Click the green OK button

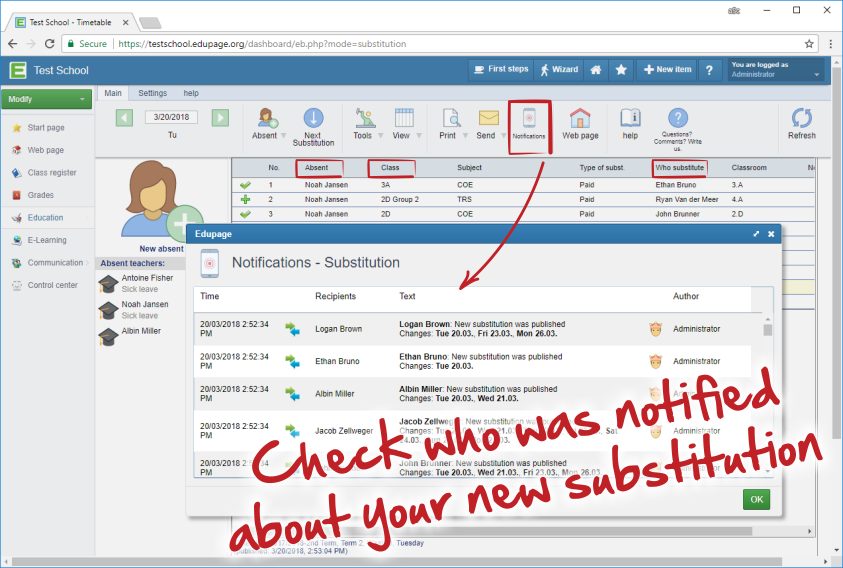pyautogui.click(x=756, y=499)
